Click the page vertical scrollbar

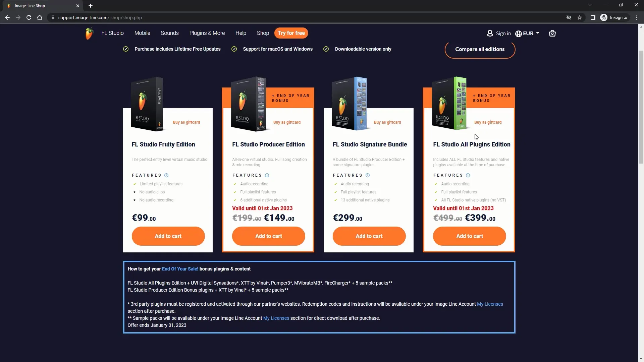641,107
